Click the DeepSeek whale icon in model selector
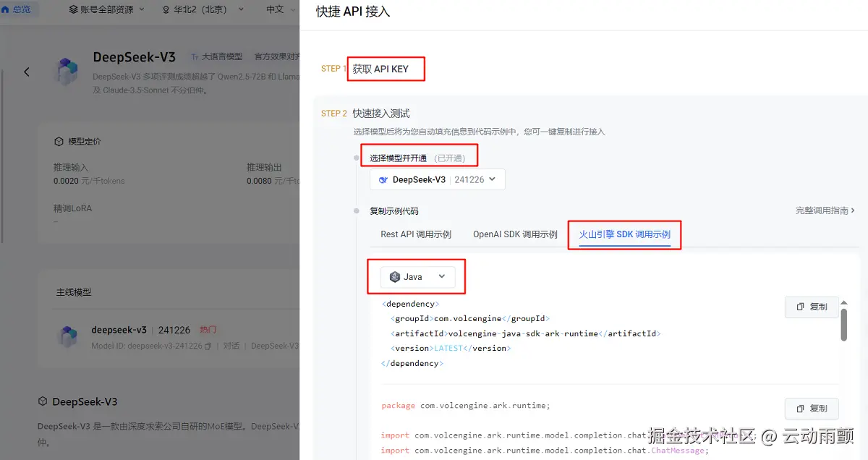The height and width of the screenshot is (460, 868). 383,179
